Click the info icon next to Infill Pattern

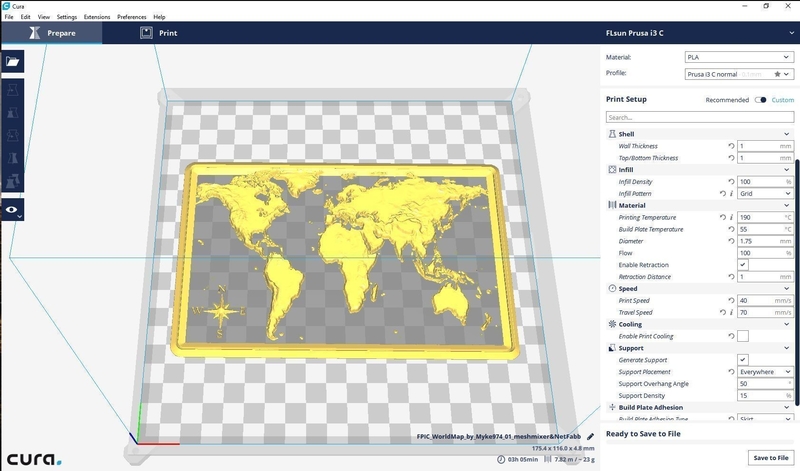(x=731, y=194)
